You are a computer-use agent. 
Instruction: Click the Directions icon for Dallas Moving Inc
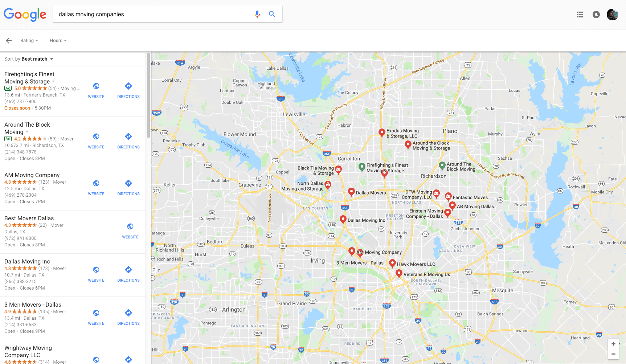coord(128,270)
